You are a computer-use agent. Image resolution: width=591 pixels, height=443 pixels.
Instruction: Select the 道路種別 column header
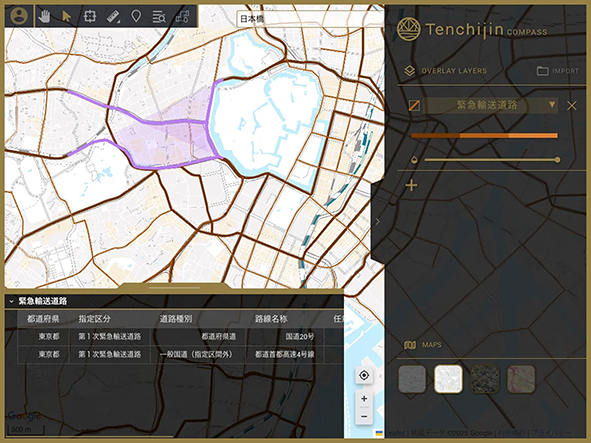[176, 319]
